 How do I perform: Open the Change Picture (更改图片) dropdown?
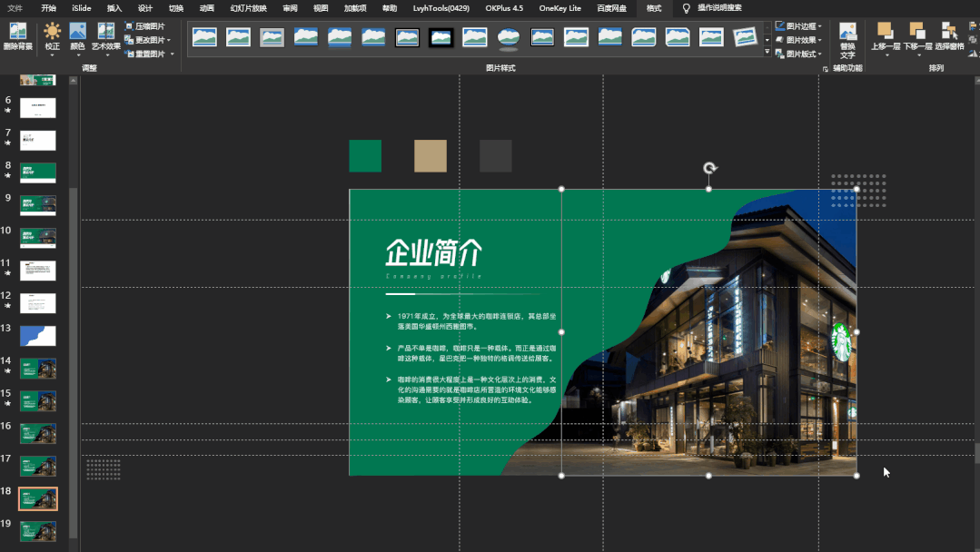coord(150,40)
